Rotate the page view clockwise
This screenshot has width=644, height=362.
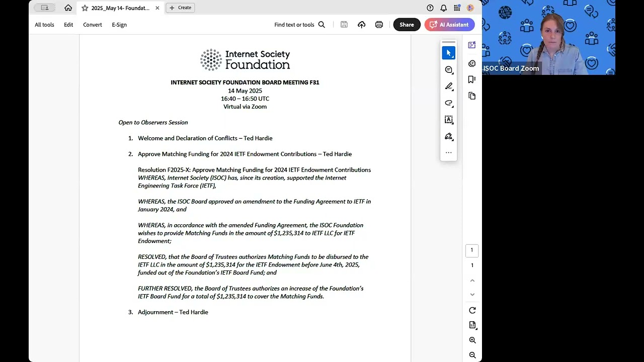coord(472,310)
